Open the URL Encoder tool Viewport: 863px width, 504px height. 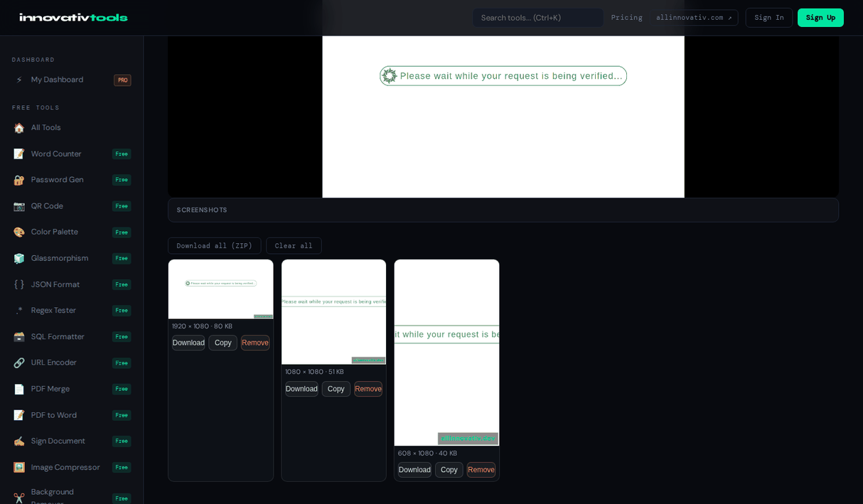click(72, 363)
